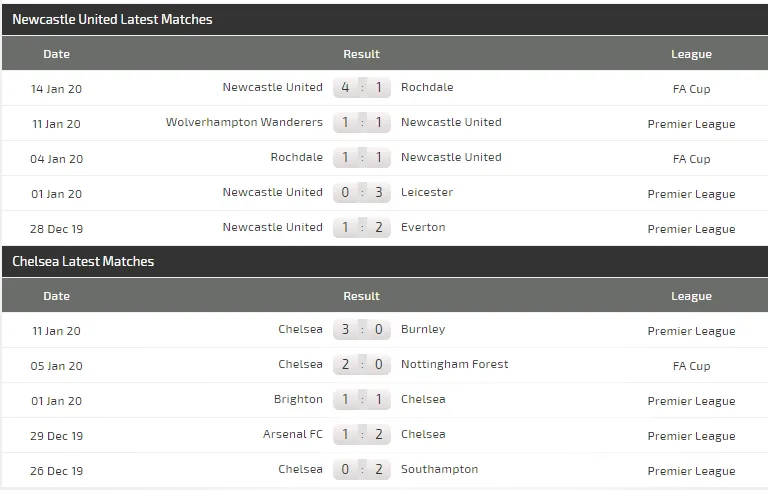Image resolution: width=768 pixels, height=490 pixels.
Task: Click the 4:1 score against Rochdale
Action: tap(361, 88)
